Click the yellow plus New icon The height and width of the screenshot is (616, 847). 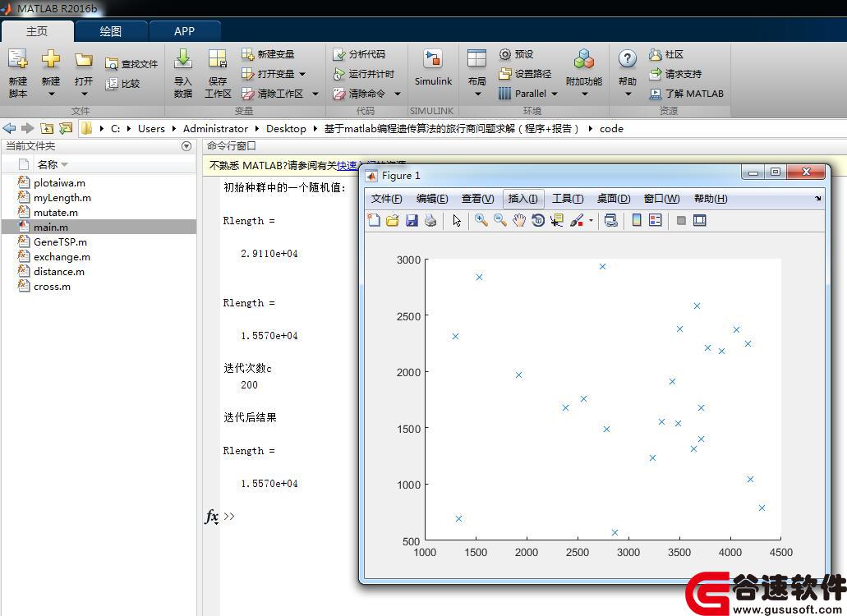tap(51, 58)
